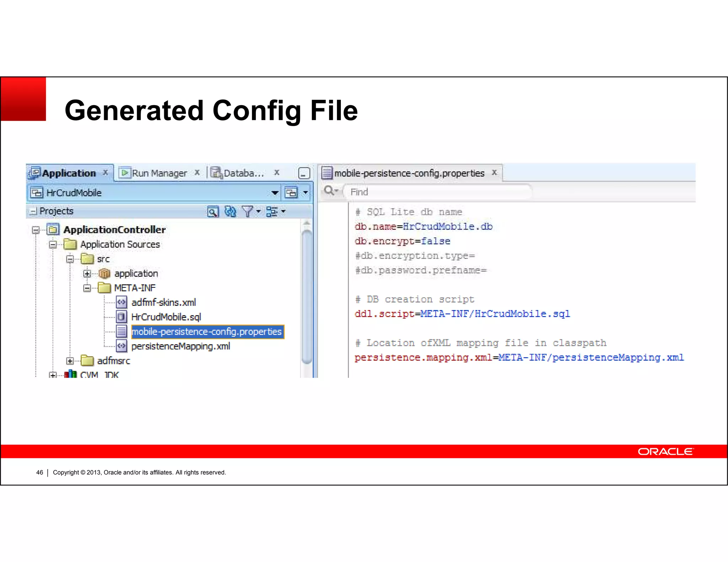728x562 pixels.
Task: Open the application menu dropdown arrow
Action: coord(305,193)
